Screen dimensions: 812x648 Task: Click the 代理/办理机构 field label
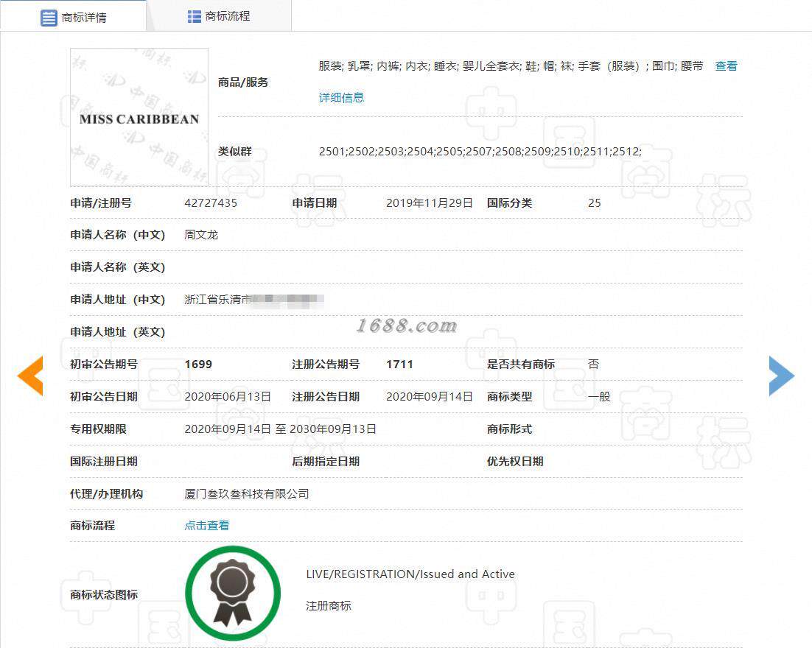106,494
